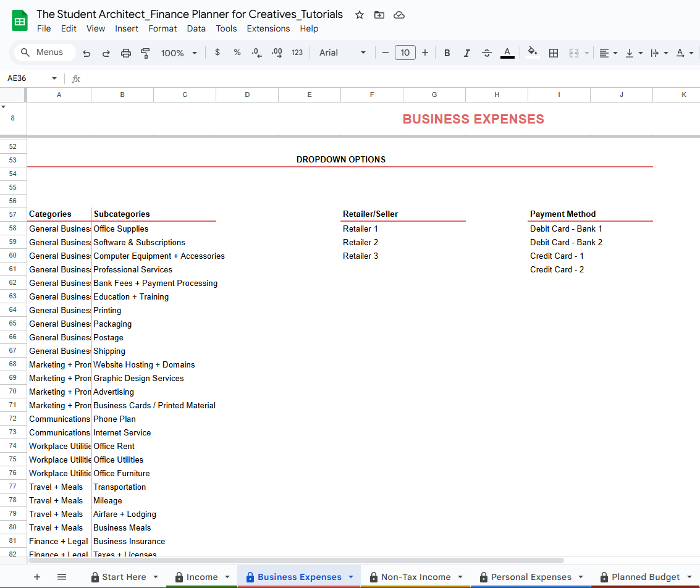Toggle italic formatting
This screenshot has height=588, width=700.
pos(467,53)
